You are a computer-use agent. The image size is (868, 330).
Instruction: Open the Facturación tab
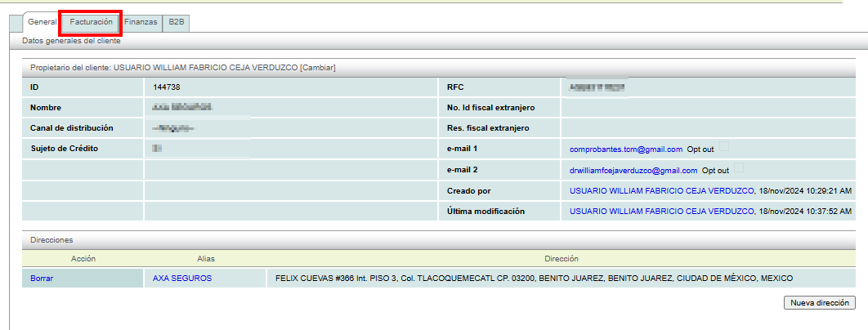91,22
